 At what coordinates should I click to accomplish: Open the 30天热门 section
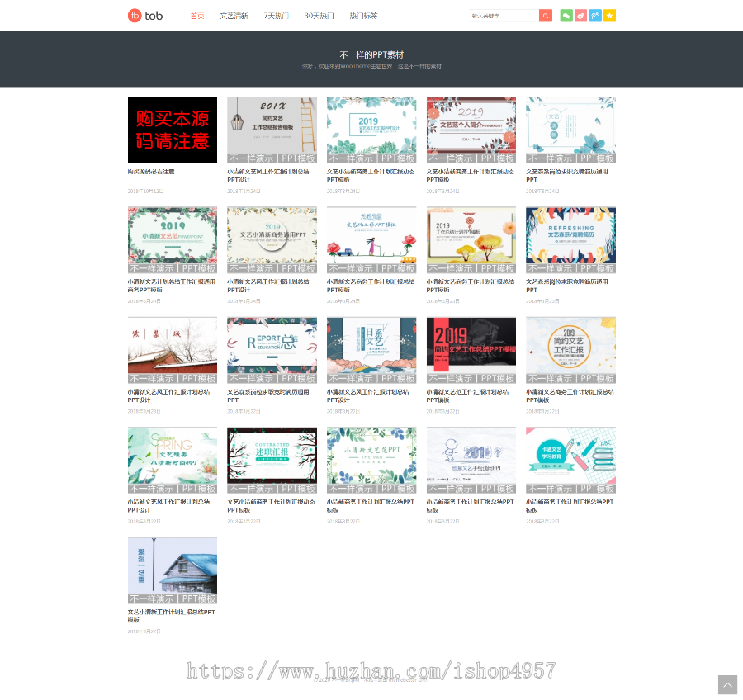320,15
